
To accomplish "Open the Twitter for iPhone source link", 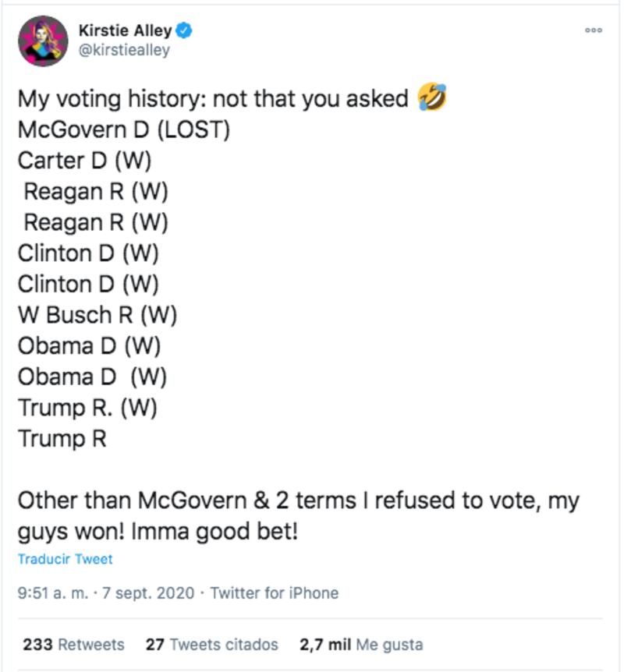I will pos(275,593).
